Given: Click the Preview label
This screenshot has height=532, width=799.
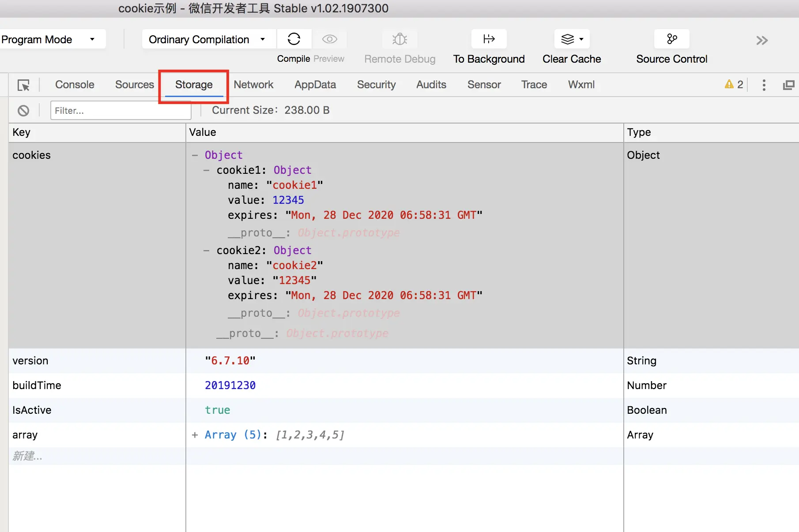Looking at the screenshot, I should (329, 59).
